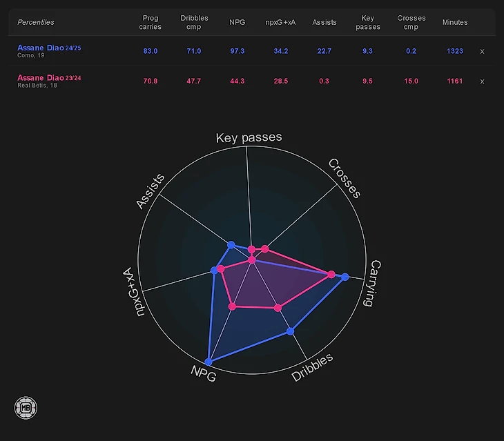Click the NPG column header
Screen dimensions: 504x441
tap(238, 23)
